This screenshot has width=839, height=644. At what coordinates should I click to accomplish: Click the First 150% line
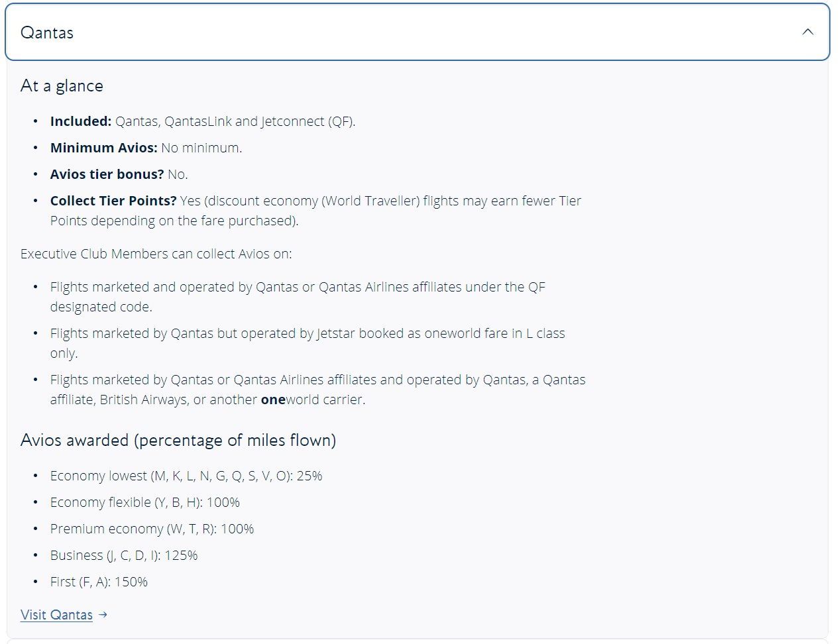pyautogui.click(x=99, y=582)
